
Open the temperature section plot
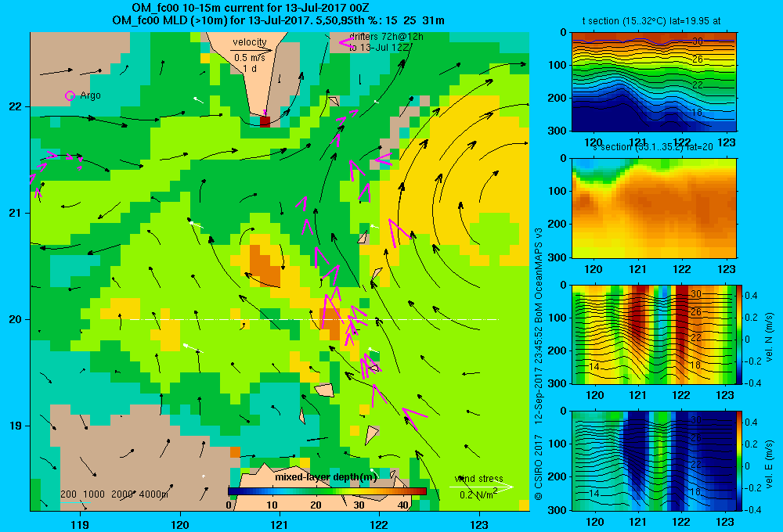(x=654, y=82)
